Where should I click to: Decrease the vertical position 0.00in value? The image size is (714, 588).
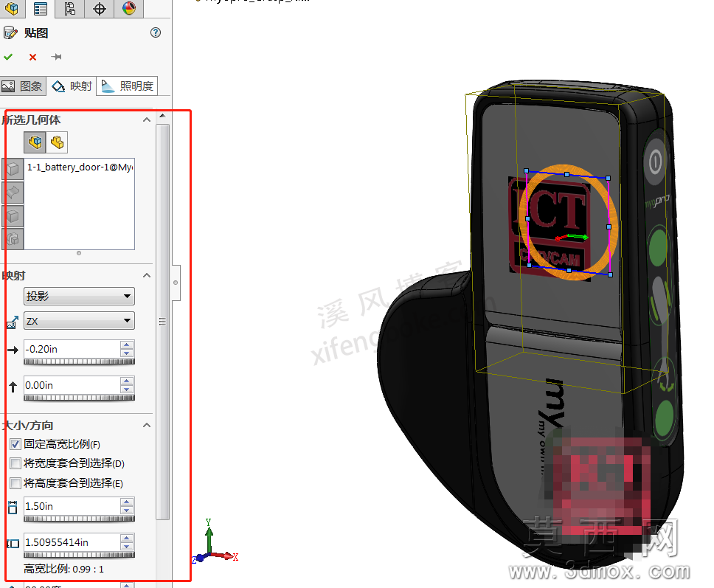[x=127, y=390]
